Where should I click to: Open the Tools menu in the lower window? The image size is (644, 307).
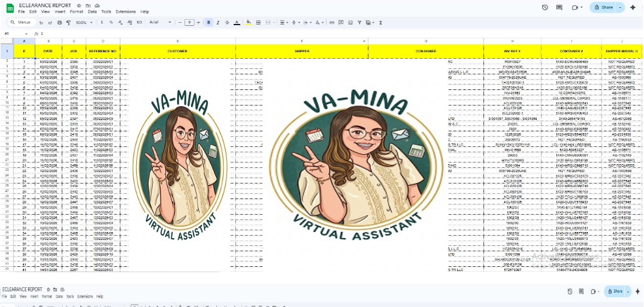[x=70, y=296]
